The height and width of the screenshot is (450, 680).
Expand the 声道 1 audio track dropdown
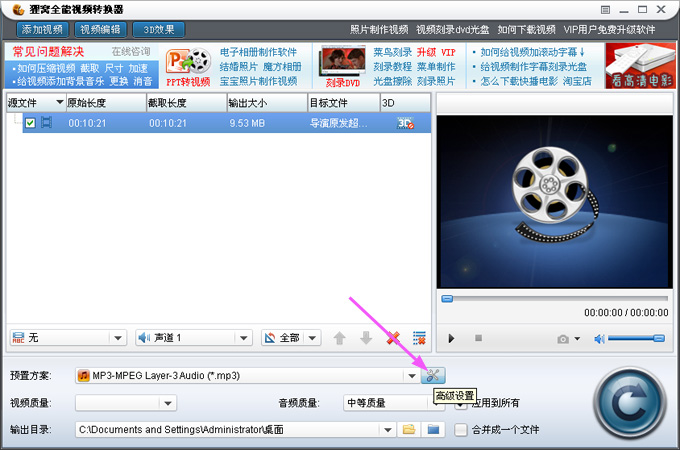(x=243, y=338)
